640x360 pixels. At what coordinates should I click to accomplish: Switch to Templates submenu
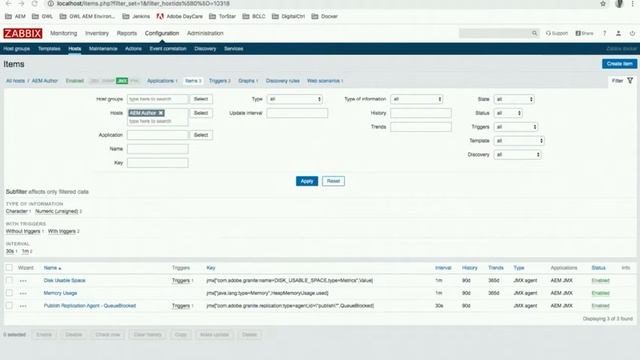point(49,49)
